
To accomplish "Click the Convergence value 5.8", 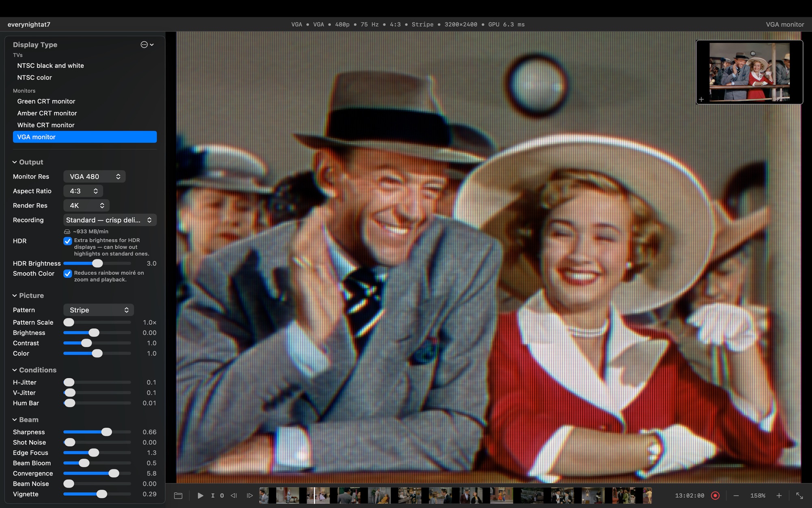I will point(151,473).
